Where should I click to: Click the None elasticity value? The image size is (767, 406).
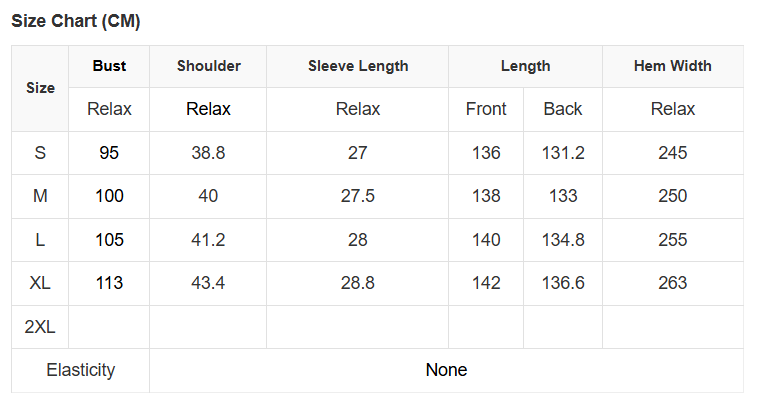(x=446, y=370)
